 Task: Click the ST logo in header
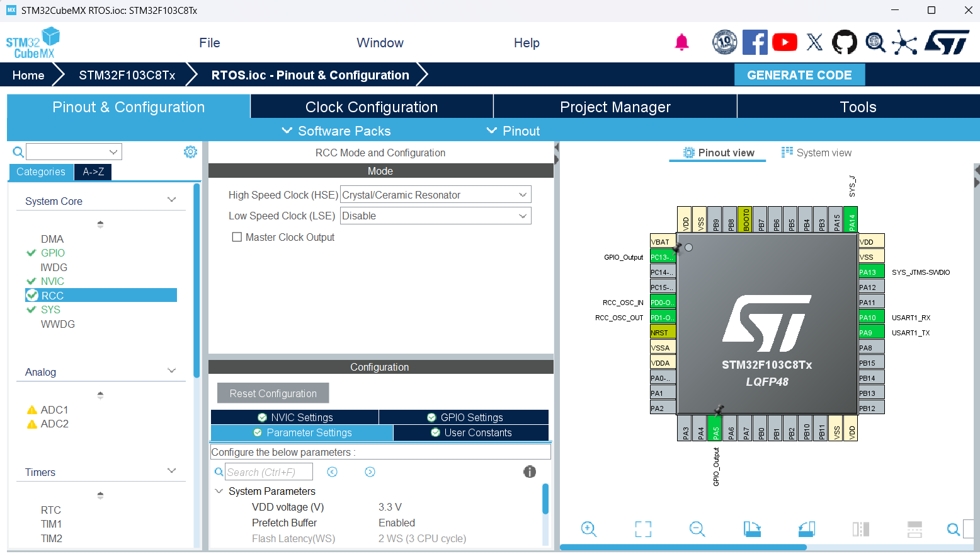pos(947,42)
